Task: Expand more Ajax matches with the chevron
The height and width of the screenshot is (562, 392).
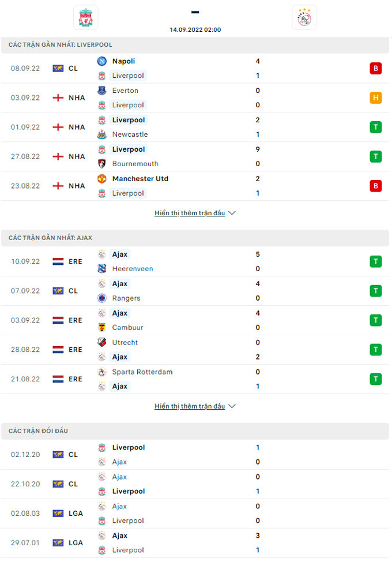Action: [x=232, y=406]
